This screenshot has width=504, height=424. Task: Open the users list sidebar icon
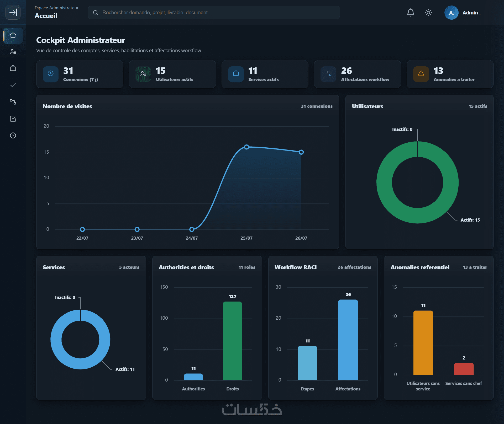coord(13,52)
